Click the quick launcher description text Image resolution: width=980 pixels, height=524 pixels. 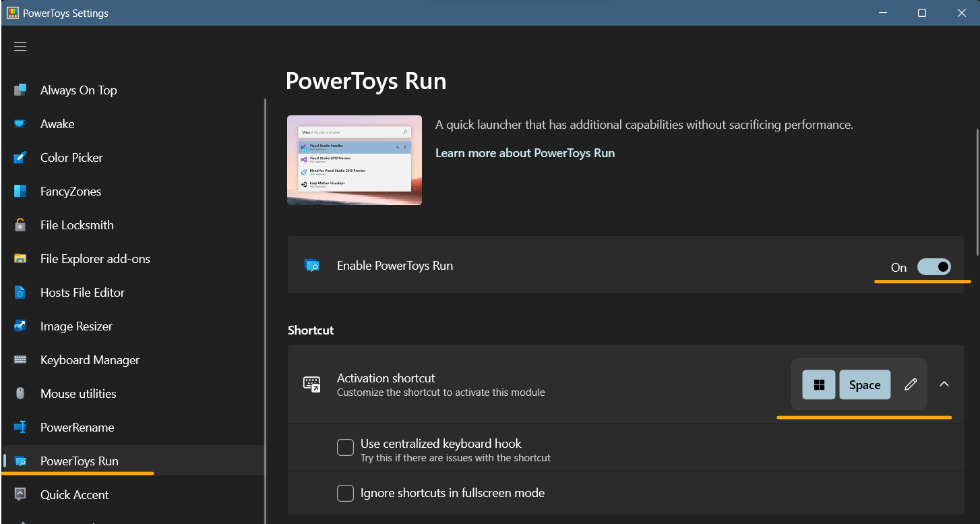[644, 124]
